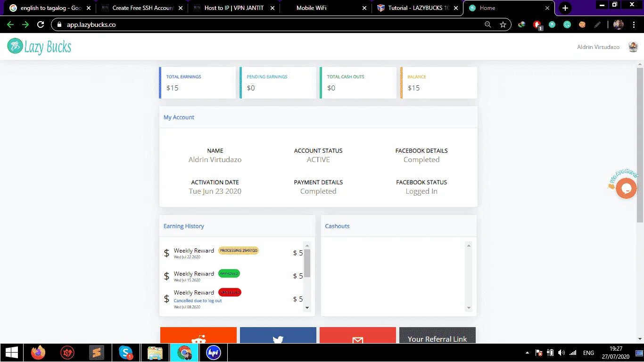Open Chrome's three-dot menu
The width and height of the screenshot is (644, 362).
point(634,25)
